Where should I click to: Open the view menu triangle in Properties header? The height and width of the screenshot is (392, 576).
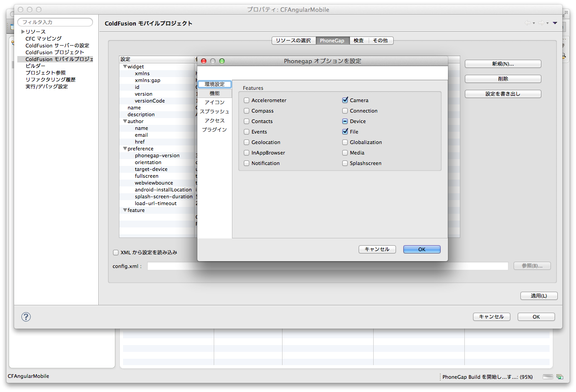click(555, 23)
